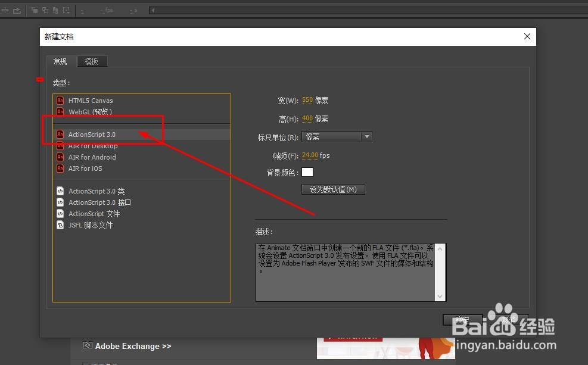
Task: Switch to the 模板 tab
Action: (92, 61)
